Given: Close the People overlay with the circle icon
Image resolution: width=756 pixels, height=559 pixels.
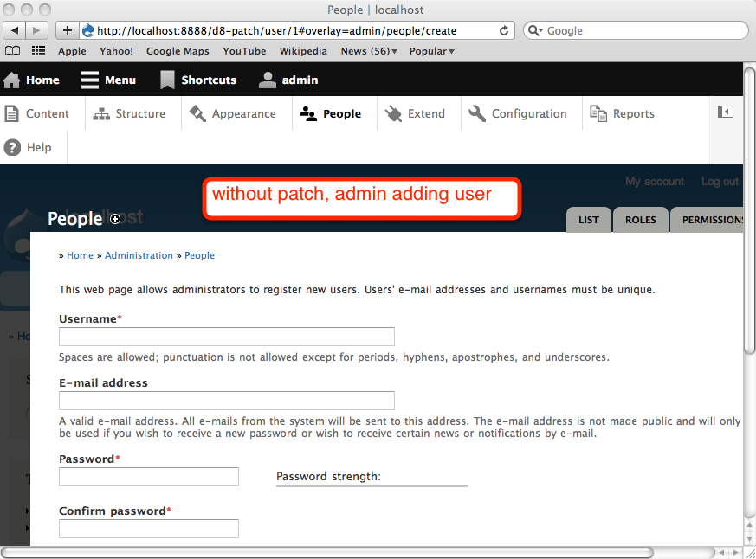Looking at the screenshot, I should [x=115, y=220].
